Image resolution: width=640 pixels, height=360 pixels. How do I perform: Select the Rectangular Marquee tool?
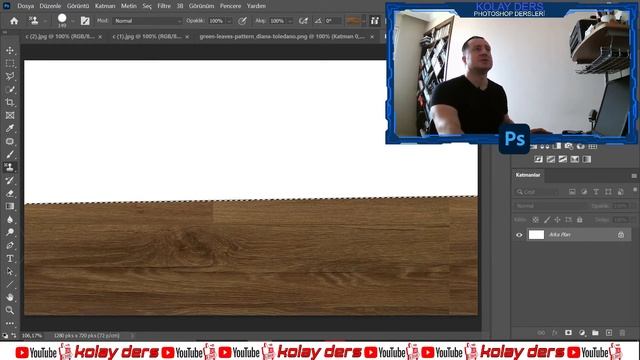[10, 63]
